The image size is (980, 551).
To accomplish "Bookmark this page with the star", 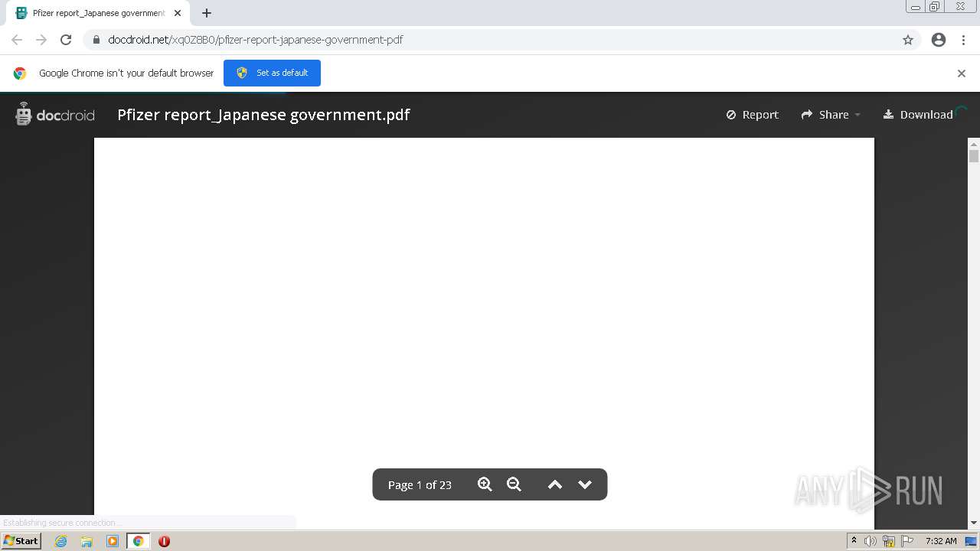I will tap(908, 40).
